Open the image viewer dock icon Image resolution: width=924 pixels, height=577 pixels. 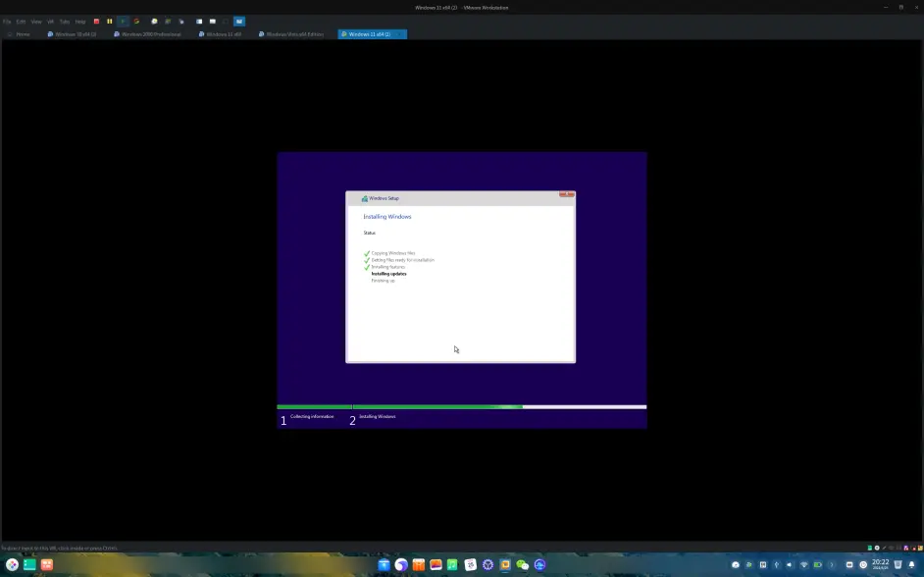436,564
